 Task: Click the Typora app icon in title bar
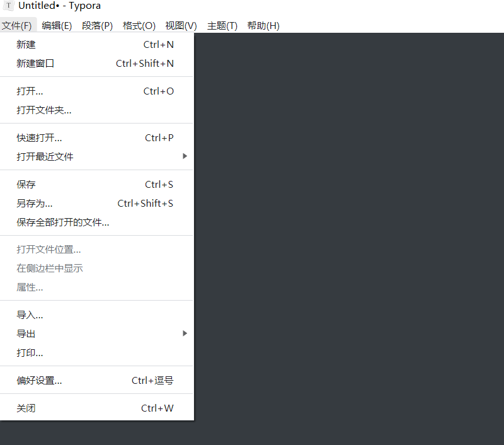(9, 6)
